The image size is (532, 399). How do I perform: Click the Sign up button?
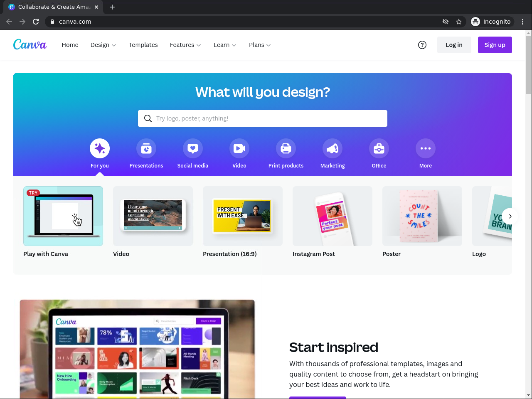(x=495, y=45)
